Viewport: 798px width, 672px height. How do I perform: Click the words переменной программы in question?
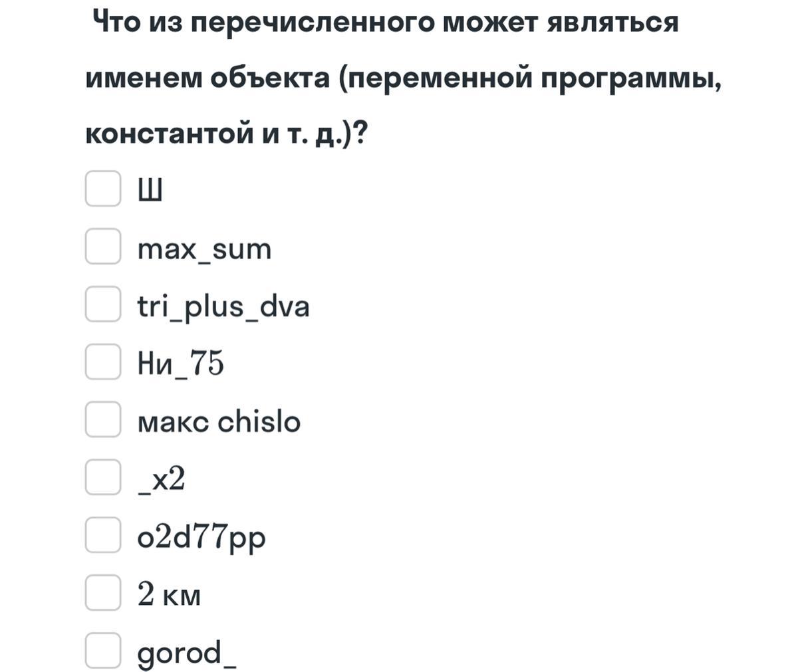tap(530, 79)
